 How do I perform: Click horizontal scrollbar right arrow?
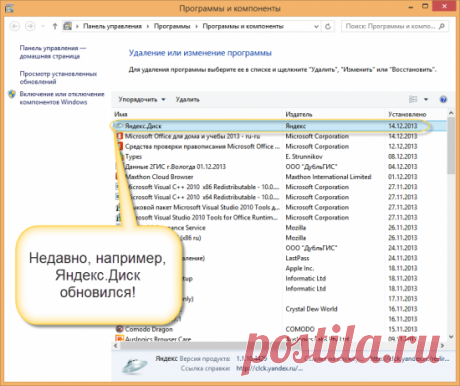(x=442, y=345)
